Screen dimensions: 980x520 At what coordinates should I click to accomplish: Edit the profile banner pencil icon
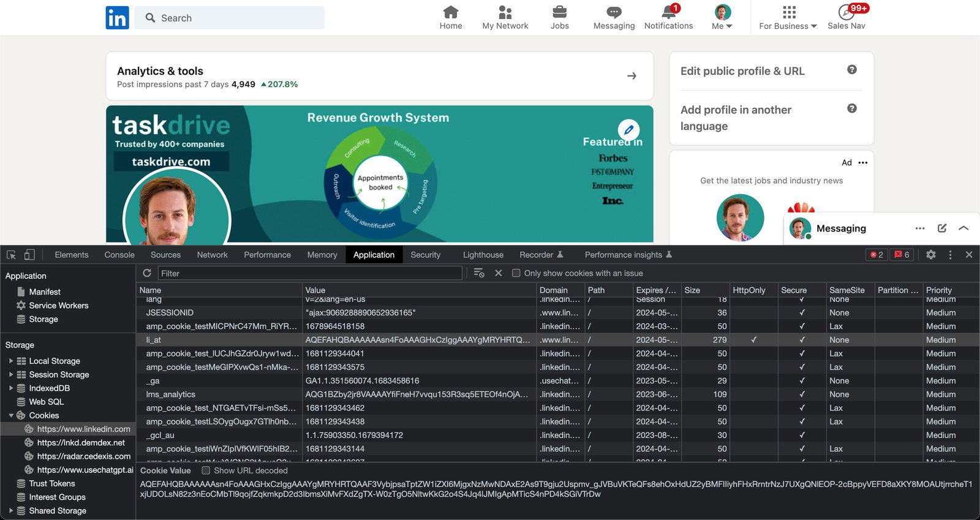(628, 130)
